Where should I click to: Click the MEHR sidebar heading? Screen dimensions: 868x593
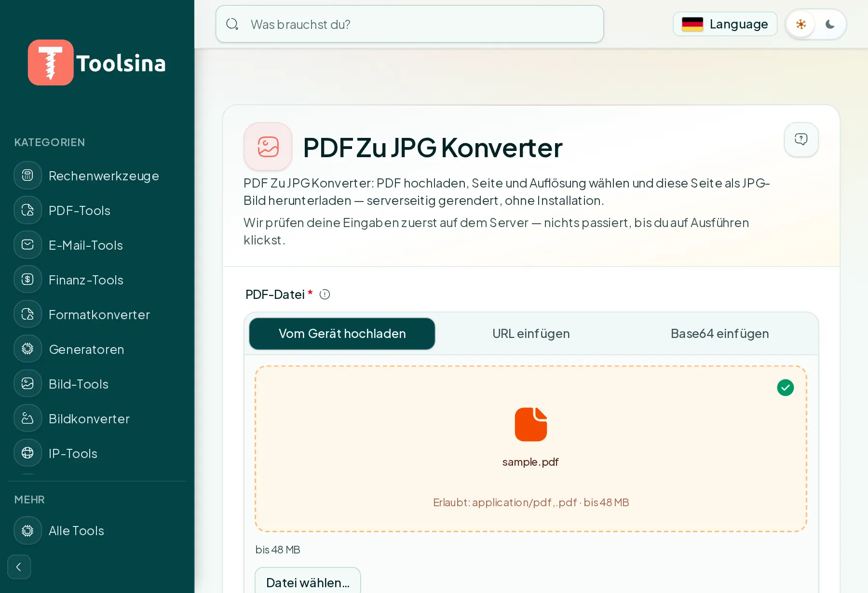coord(29,499)
